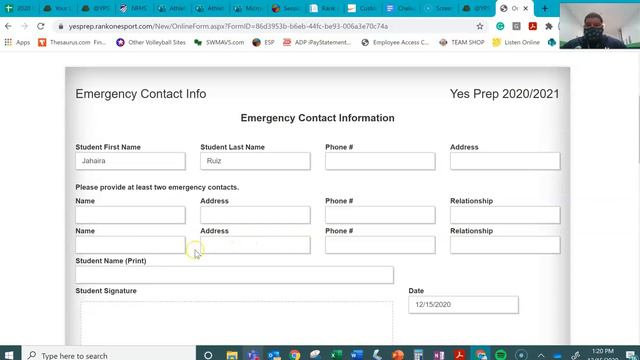Open Adobe Acrobat from the taskbar

tap(460, 355)
